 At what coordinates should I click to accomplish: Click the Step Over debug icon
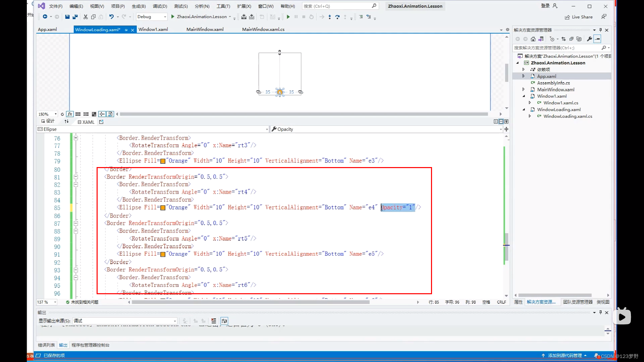point(337,17)
